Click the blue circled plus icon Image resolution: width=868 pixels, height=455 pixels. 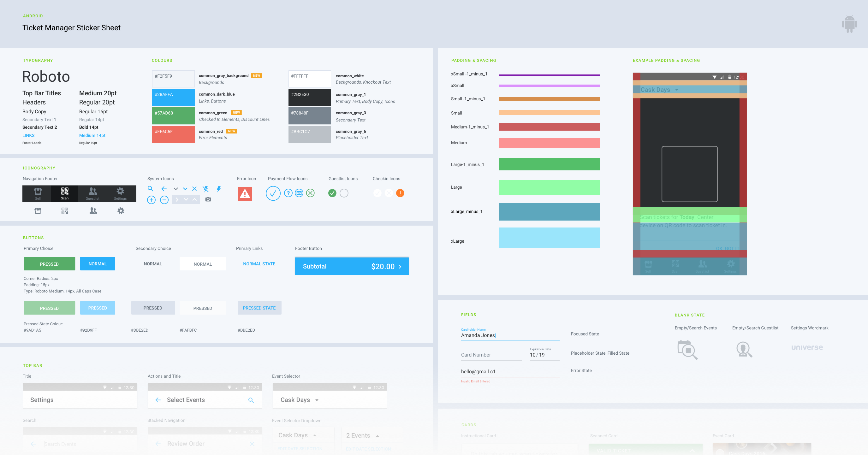point(151,200)
